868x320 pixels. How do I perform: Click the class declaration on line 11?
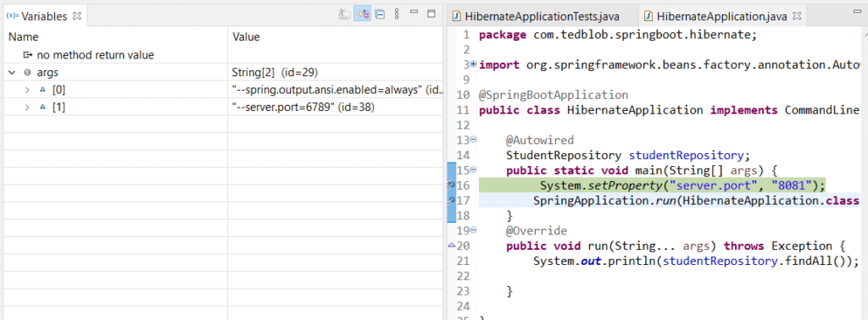point(670,110)
